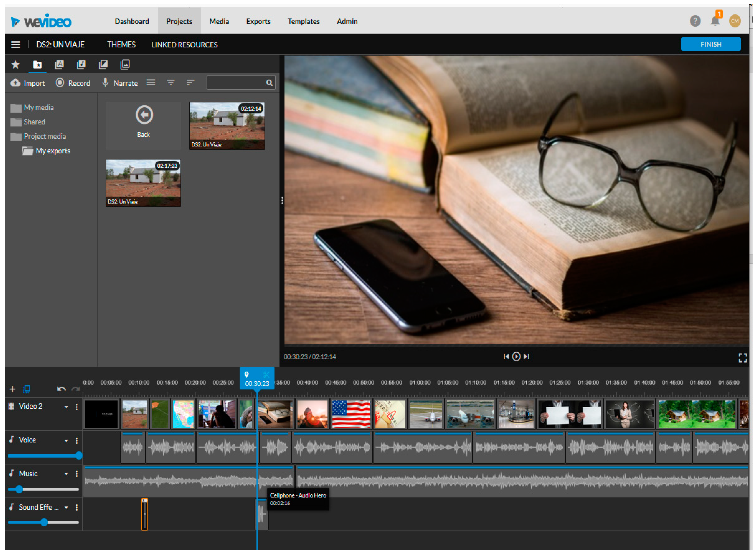
Task: Click the FINISH button
Action: pyautogui.click(x=710, y=44)
